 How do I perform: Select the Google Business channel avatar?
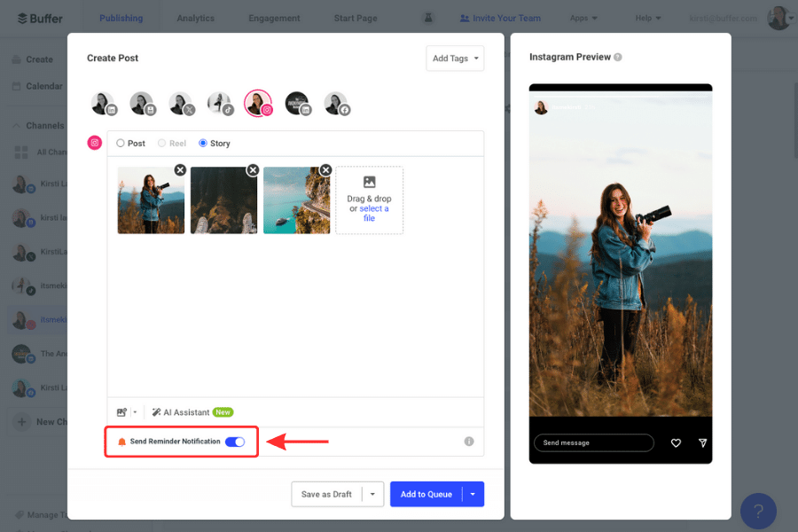point(143,104)
